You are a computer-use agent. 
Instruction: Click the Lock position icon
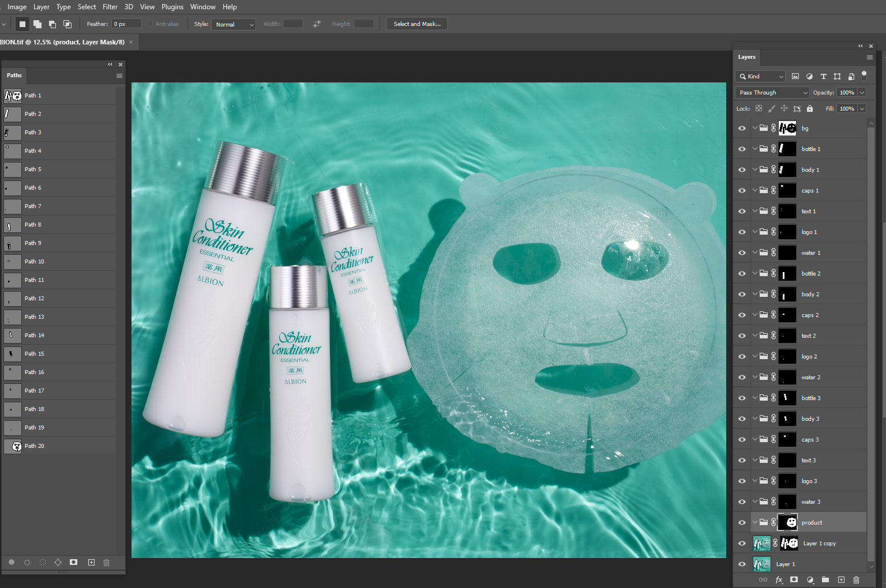point(784,108)
